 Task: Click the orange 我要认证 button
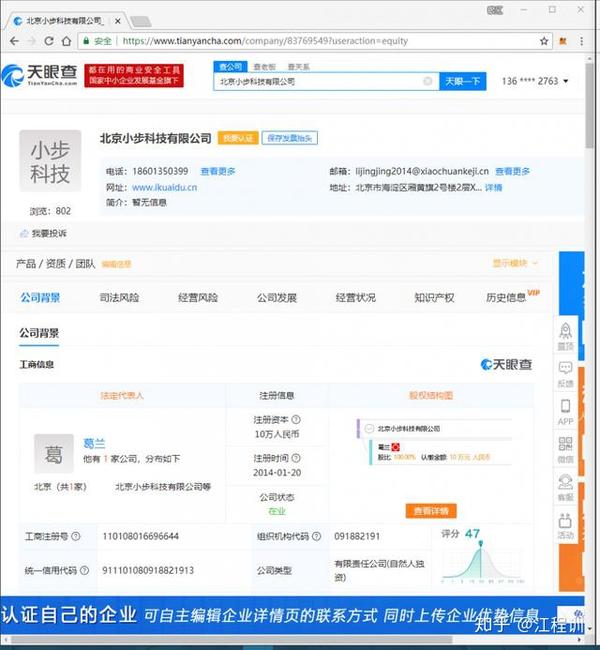tap(238, 138)
